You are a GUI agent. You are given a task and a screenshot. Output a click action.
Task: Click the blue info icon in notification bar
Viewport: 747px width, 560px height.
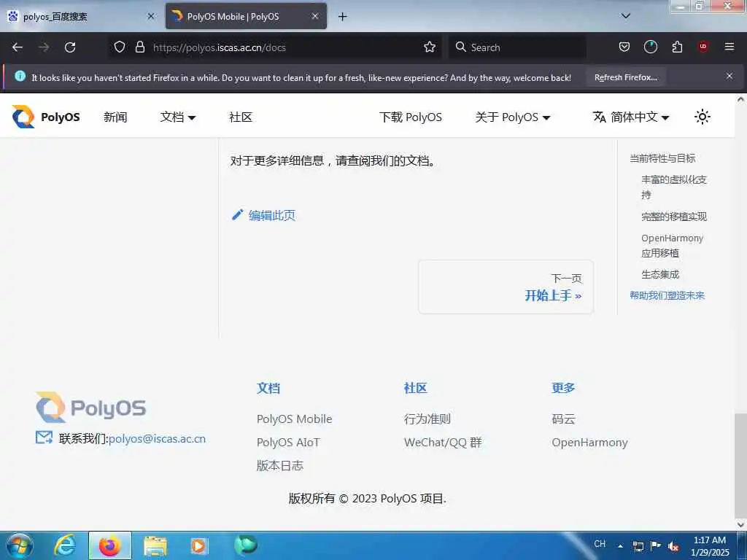[x=20, y=76]
